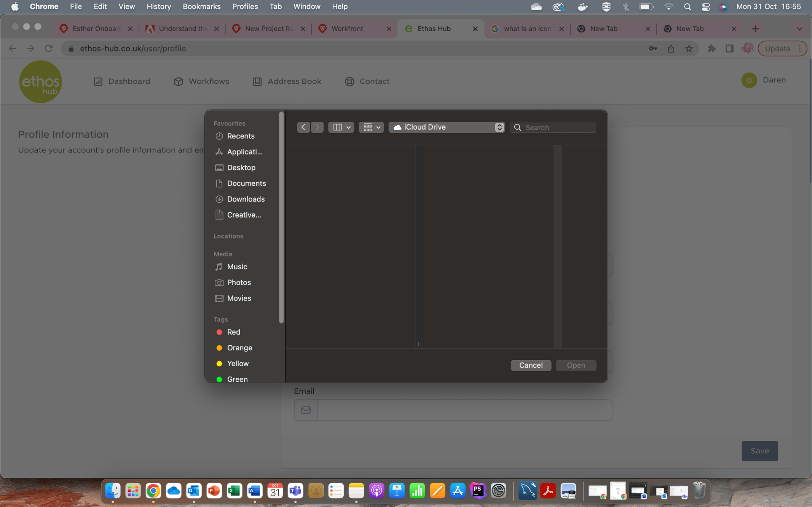Cancel the file selection dialog

click(x=531, y=365)
